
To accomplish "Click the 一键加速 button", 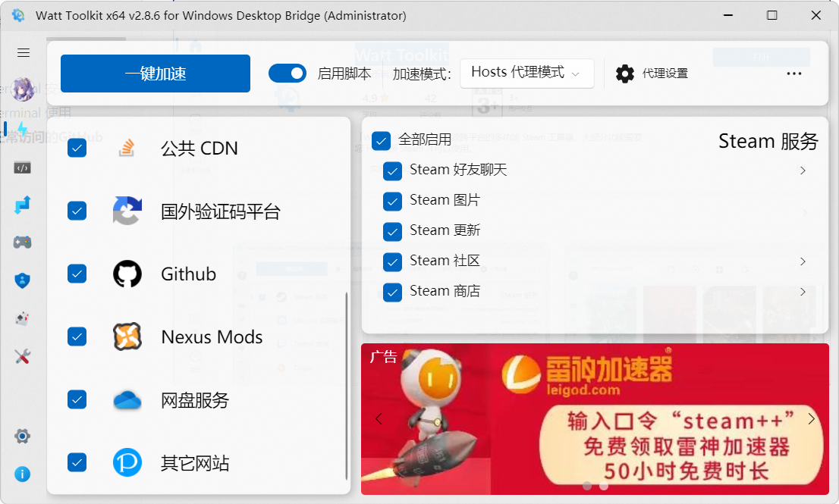I will coord(156,74).
